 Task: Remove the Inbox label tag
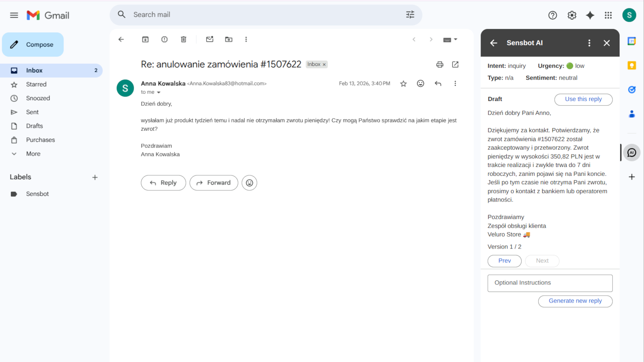pyautogui.click(x=324, y=64)
